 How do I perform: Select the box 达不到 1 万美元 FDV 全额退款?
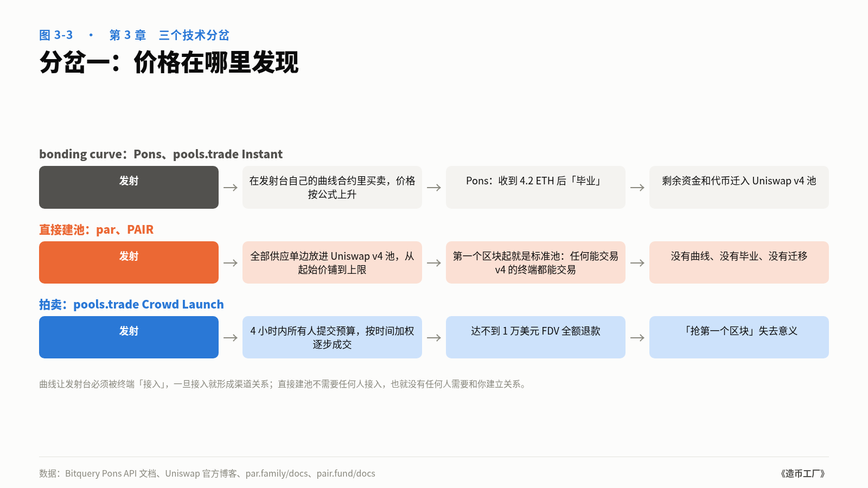click(x=535, y=337)
